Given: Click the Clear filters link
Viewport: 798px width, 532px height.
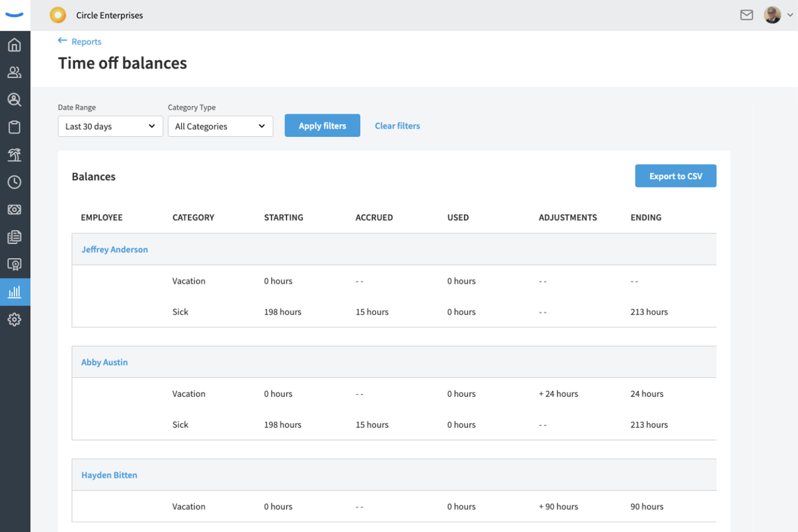Looking at the screenshot, I should (397, 126).
